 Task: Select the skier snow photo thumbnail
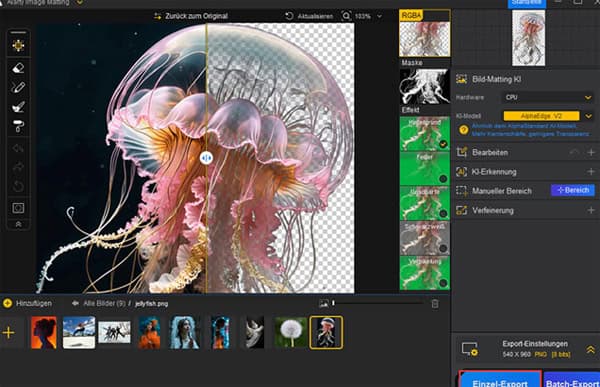click(x=79, y=332)
